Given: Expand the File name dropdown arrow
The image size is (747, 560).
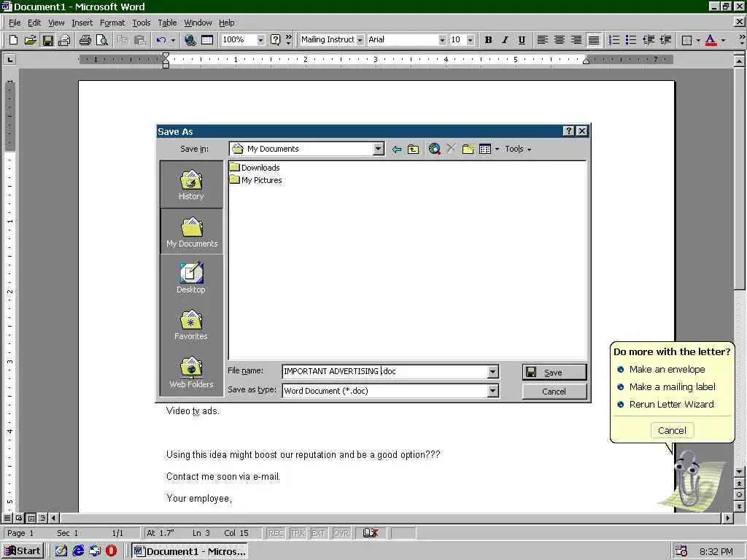Looking at the screenshot, I should 493,371.
